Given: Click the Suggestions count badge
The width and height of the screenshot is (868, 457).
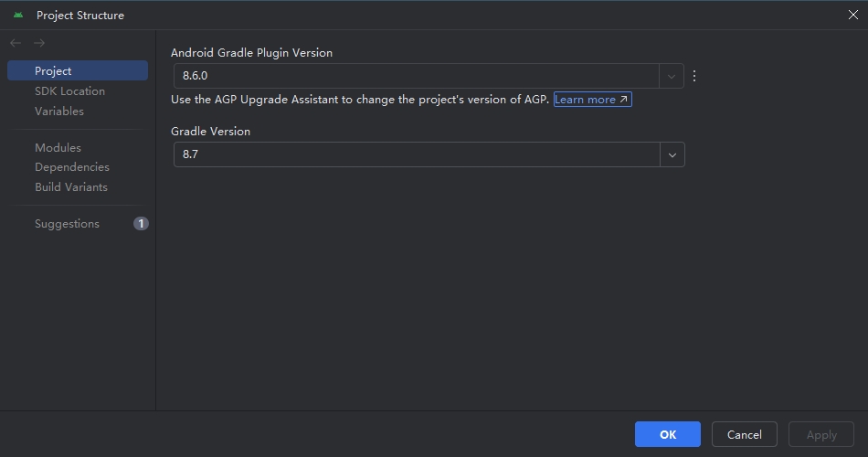Looking at the screenshot, I should 141,224.
